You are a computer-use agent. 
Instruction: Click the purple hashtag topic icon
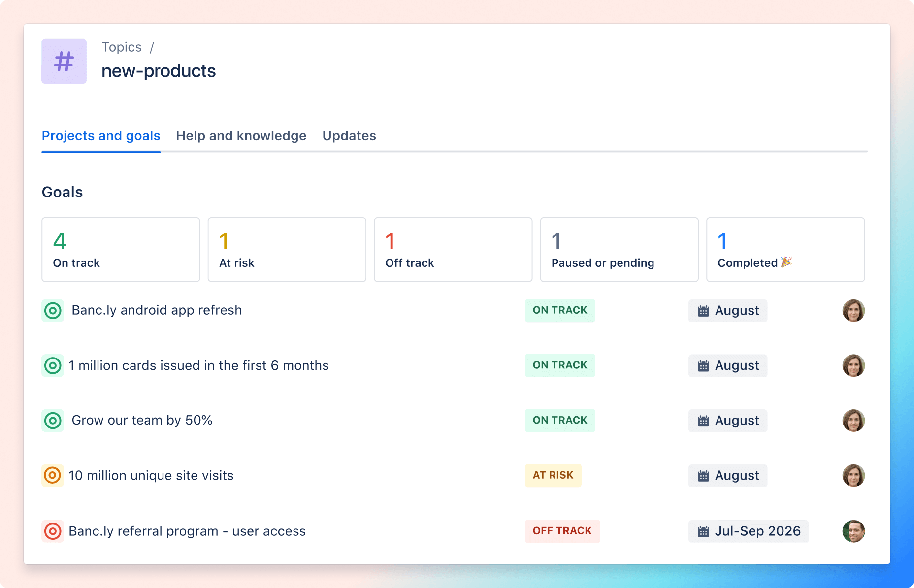coord(64,61)
